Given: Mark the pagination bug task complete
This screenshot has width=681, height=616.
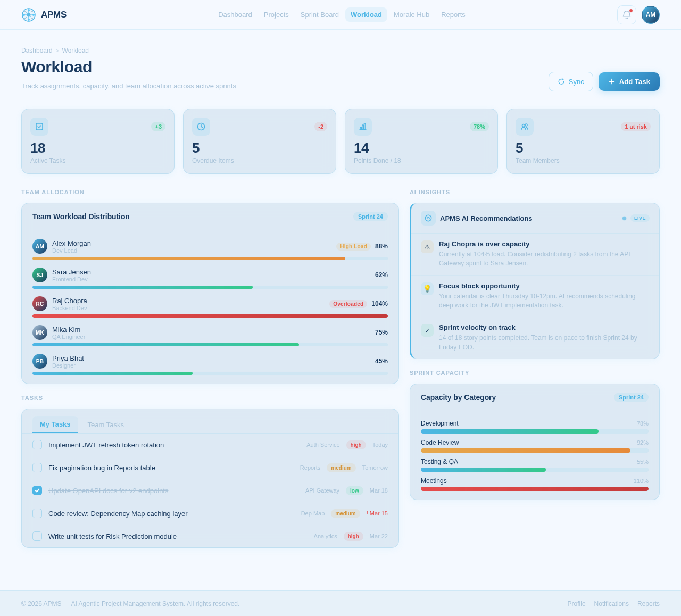Looking at the screenshot, I should tap(36, 468).
